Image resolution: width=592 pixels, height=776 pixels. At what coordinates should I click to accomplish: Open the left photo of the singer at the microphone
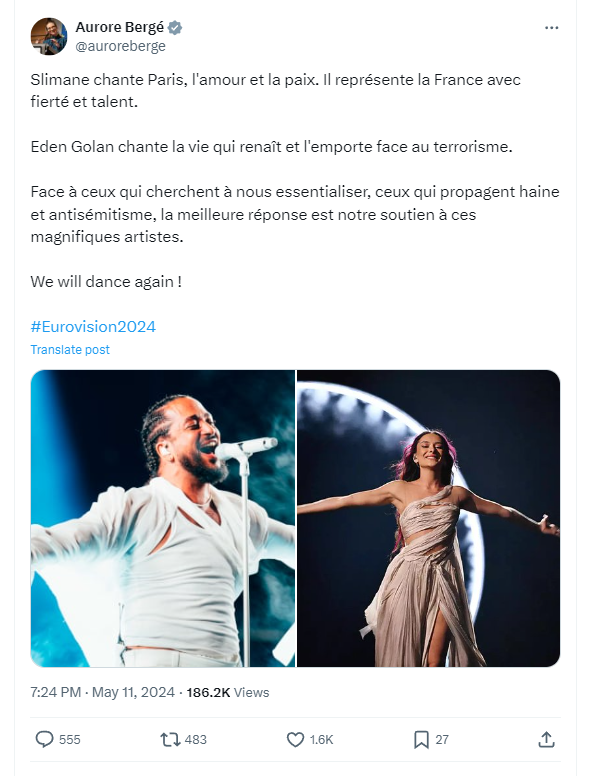tap(163, 518)
